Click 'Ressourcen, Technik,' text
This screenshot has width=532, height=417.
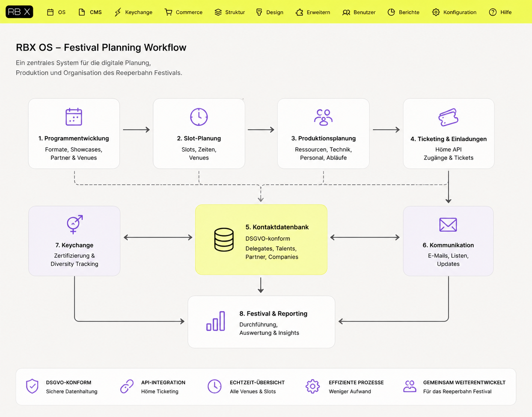point(323,150)
